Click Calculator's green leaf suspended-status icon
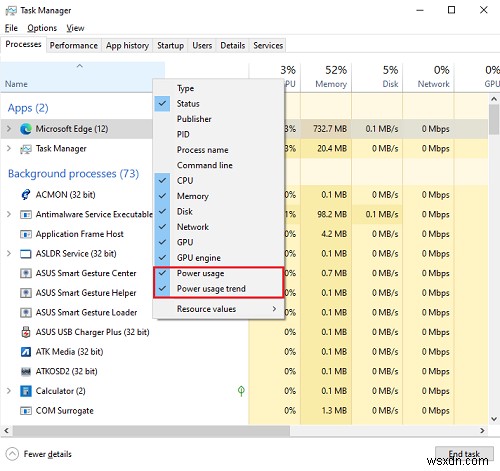 click(x=241, y=391)
